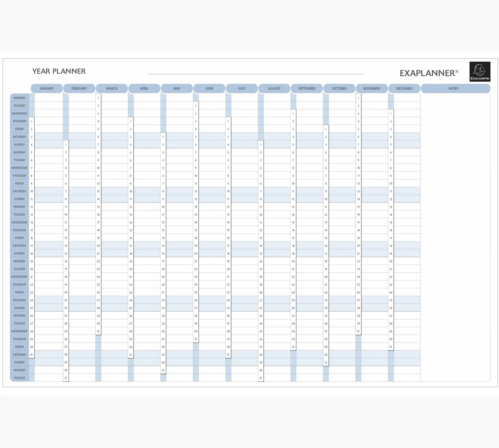Click the blank title line beside YEAR PLANNER
Viewport: 499px width, 448px height.
click(256, 74)
